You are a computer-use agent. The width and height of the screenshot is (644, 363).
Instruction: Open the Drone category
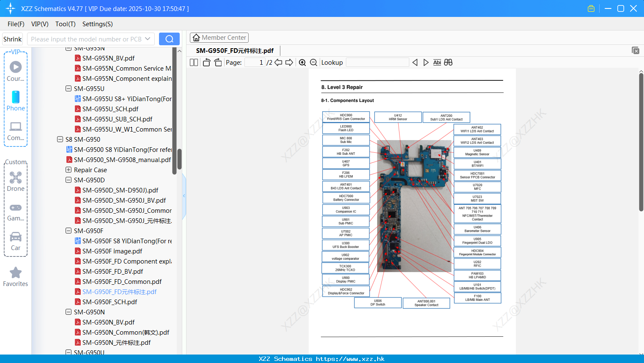coord(16,182)
